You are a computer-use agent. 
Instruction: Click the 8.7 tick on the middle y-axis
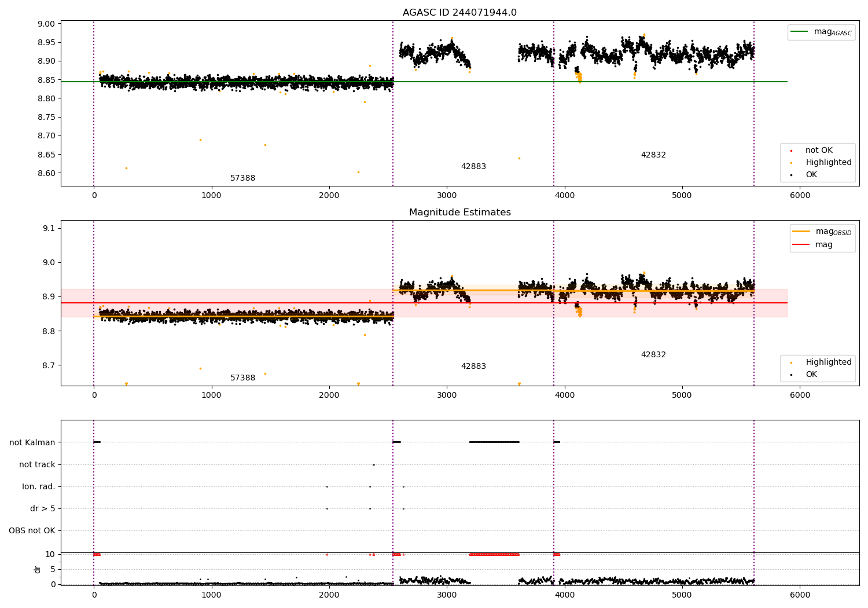(x=49, y=366)
